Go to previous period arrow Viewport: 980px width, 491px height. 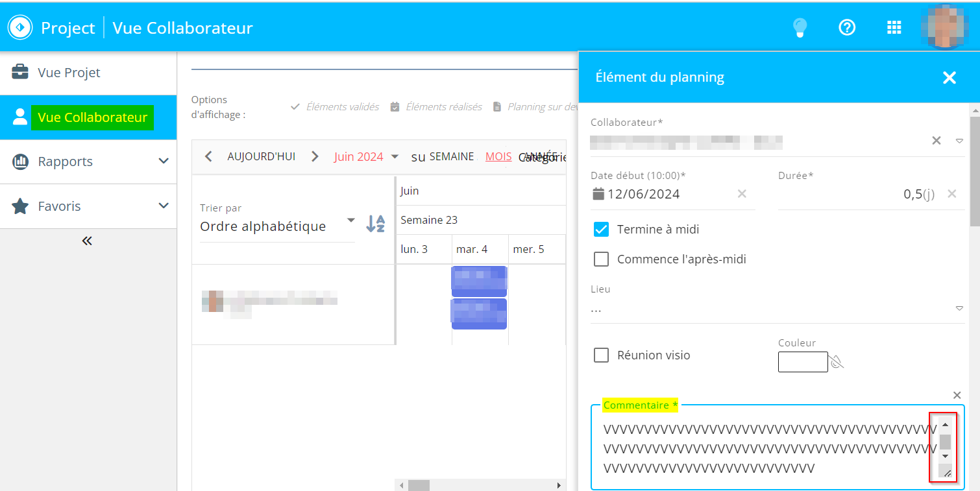click(208, 156)
